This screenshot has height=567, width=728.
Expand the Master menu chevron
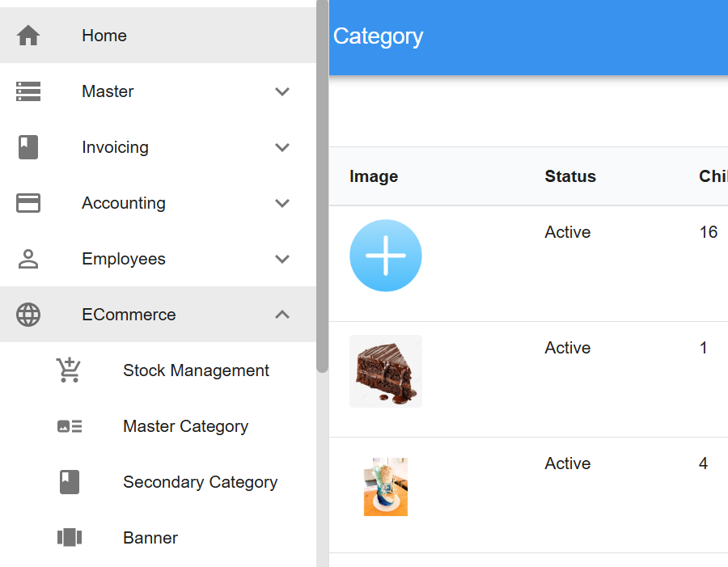(x=282, y=91)
